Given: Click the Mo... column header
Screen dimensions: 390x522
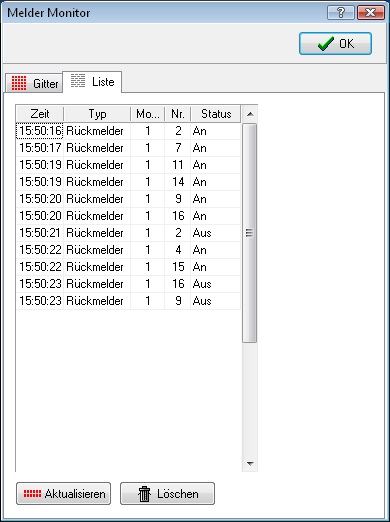Looking at the screenshot, I should point(148,114).
